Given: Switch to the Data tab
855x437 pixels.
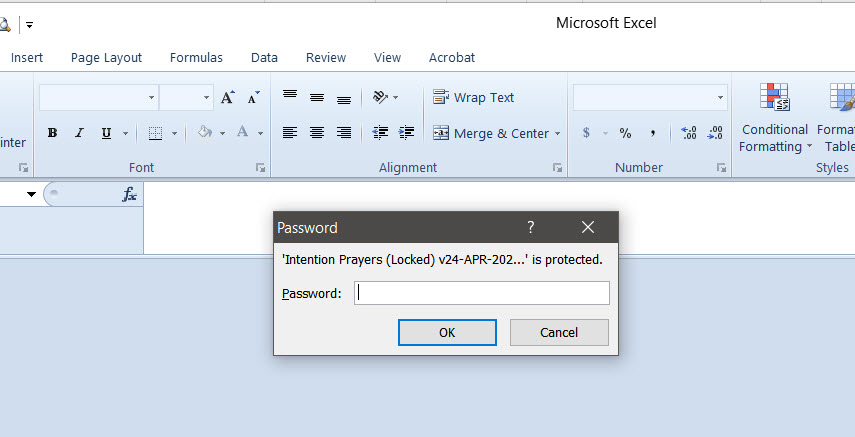Looking at the screenshot, I should click(x=264, y=57).
